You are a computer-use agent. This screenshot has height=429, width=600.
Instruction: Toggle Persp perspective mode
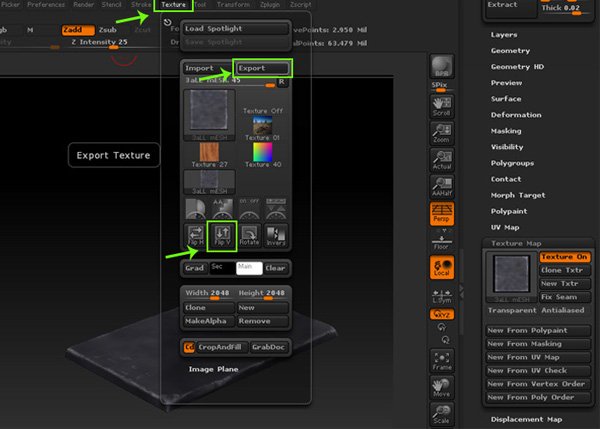441,215
